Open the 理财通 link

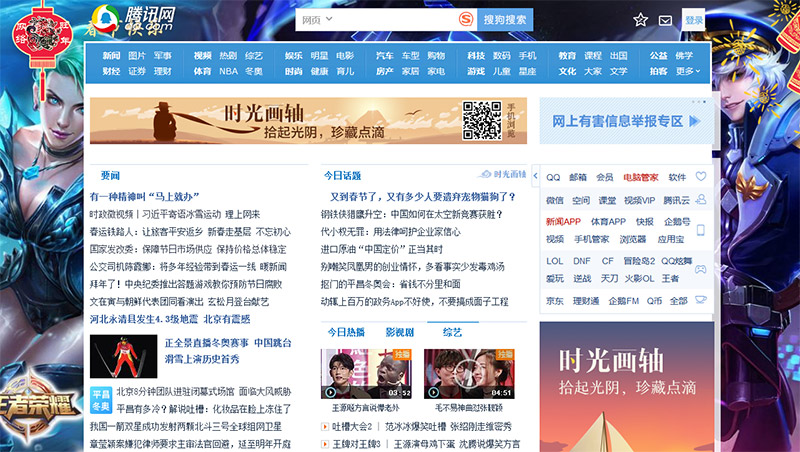(x=586, y=301)
